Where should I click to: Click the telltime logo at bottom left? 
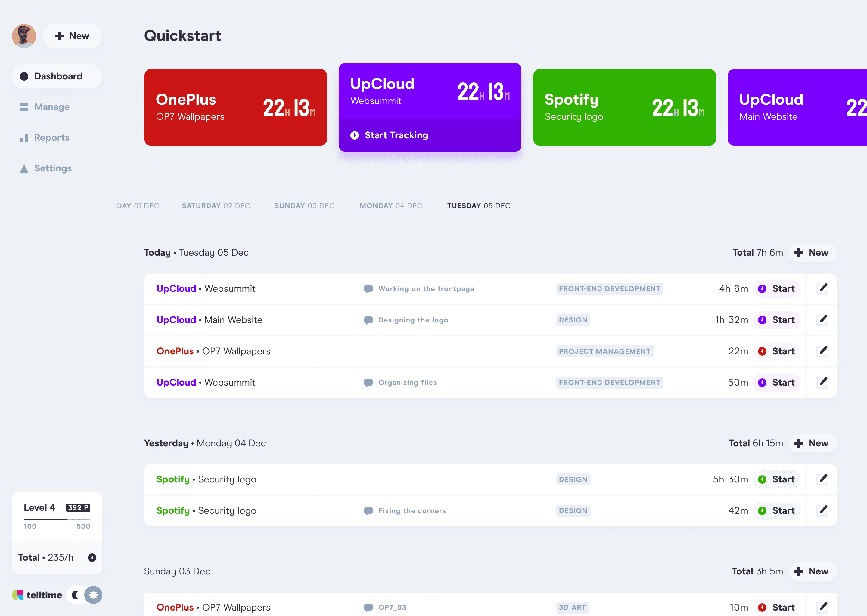[x=37, y=595]
